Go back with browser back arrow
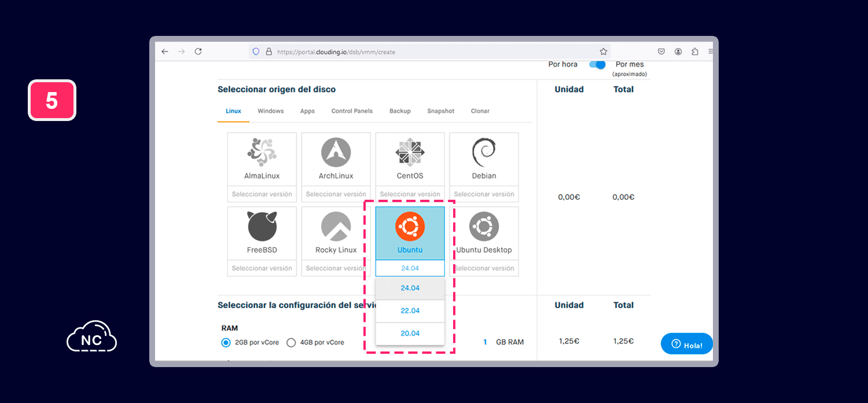The width and height of the screenshot is (868, 403). [165, 52]
